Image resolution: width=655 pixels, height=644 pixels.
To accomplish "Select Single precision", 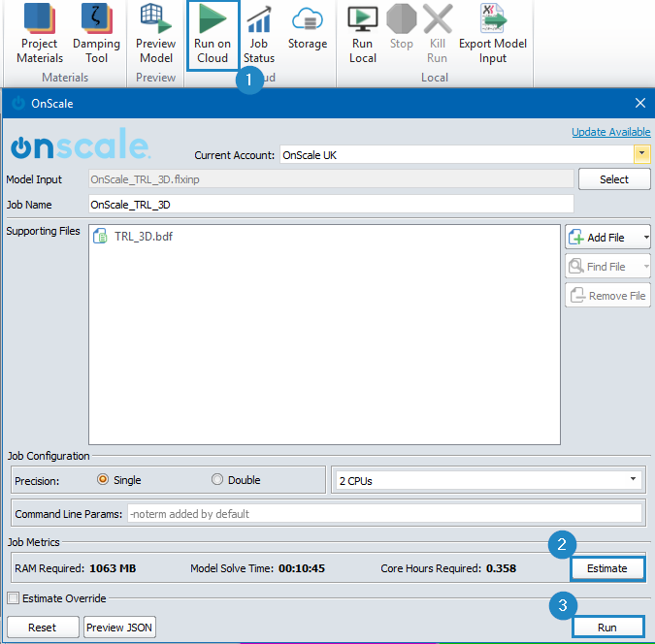I will click(x=102, y=479).
